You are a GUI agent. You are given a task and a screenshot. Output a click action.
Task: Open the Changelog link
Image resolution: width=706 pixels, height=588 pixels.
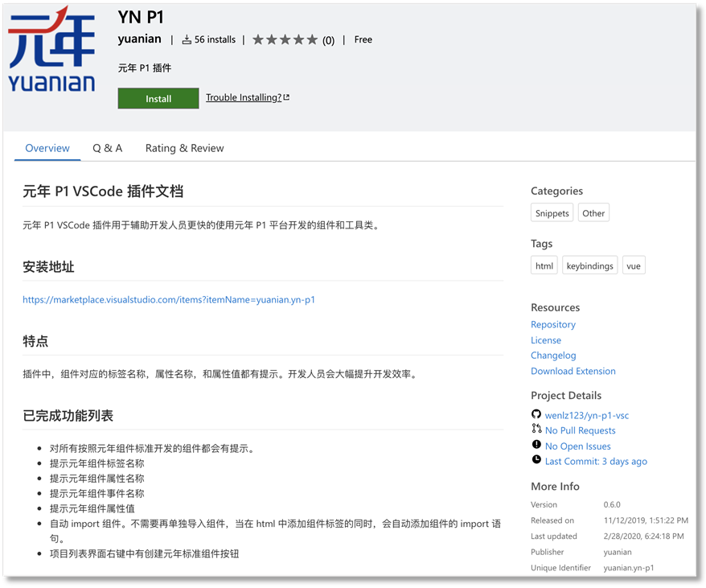coord(553,355)
